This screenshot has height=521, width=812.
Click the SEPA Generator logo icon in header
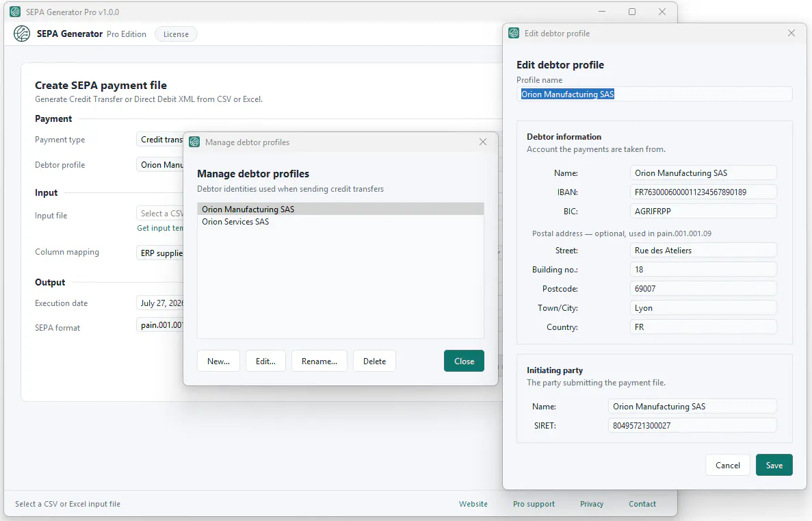point(22,34)
